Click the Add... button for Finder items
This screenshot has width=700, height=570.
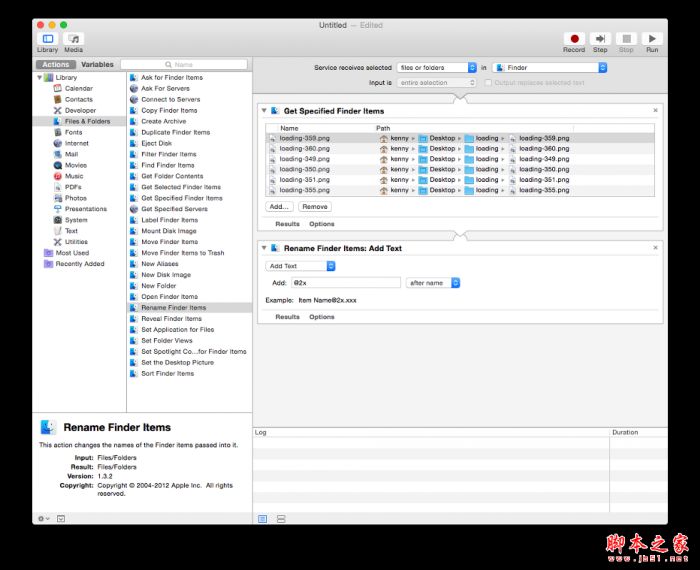pyautogui.click(x=279, y=206)
